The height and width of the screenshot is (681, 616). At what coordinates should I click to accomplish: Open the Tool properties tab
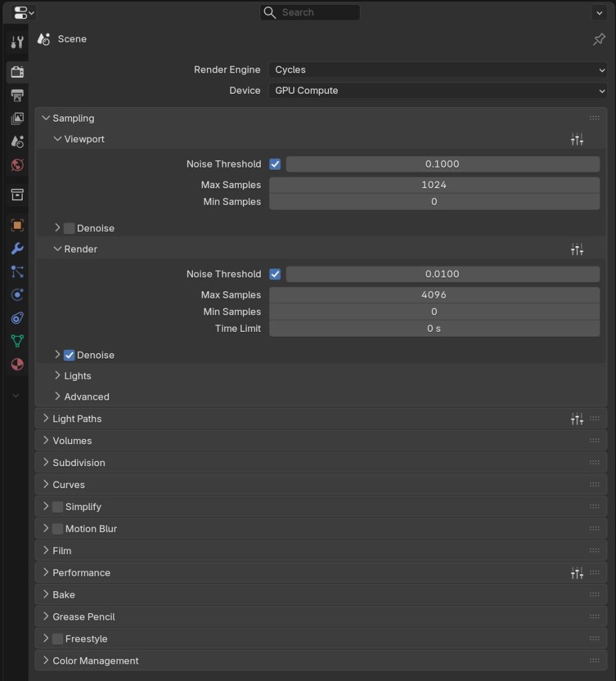17,43
